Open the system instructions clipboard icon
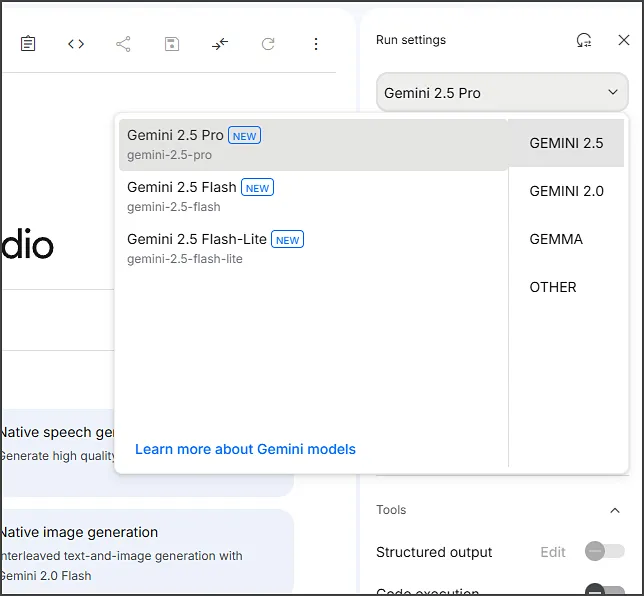 [x=28, y=44]
